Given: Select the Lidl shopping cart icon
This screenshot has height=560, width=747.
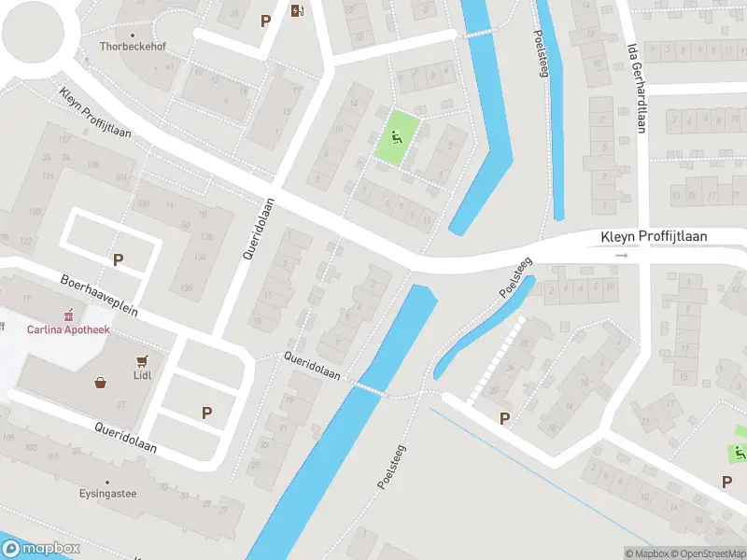Looking at the screenshot, I should 142,361.
